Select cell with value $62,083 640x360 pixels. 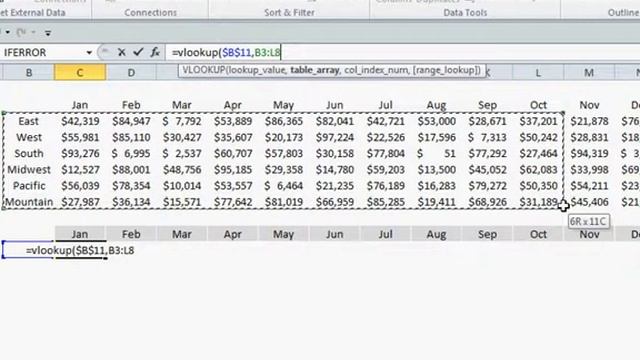pos(538,169)
